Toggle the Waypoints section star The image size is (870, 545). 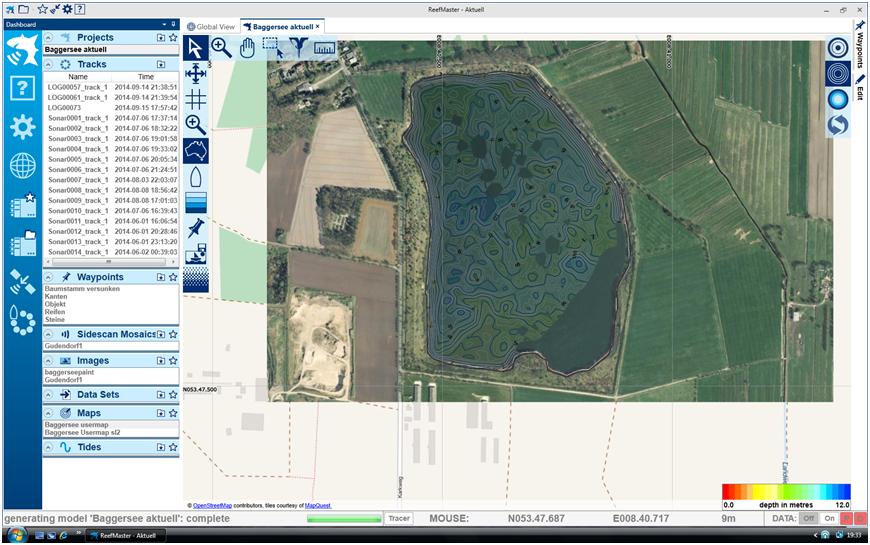click(x=173, y=277)
